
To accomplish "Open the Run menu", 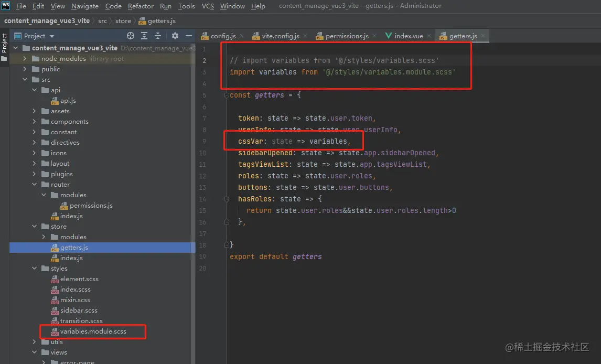I will click(166, 6).
